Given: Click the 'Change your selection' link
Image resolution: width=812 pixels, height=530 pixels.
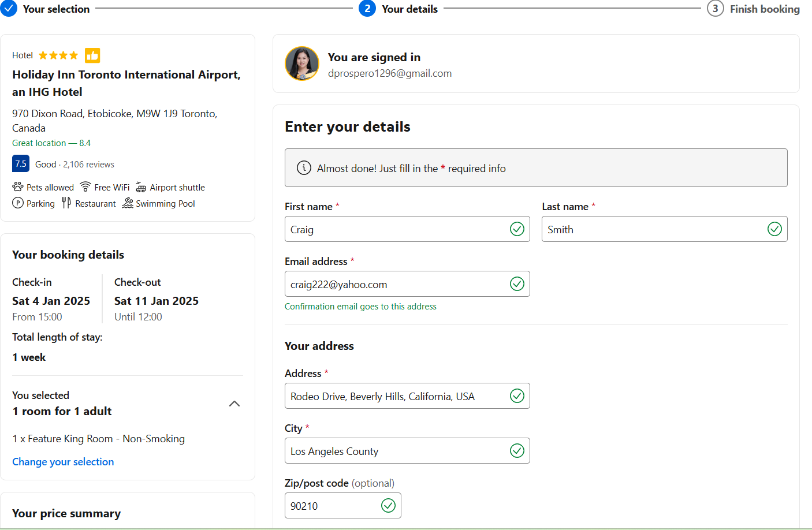Looking at the screenshot, I should pyautogui.click(x=63, y=462).
